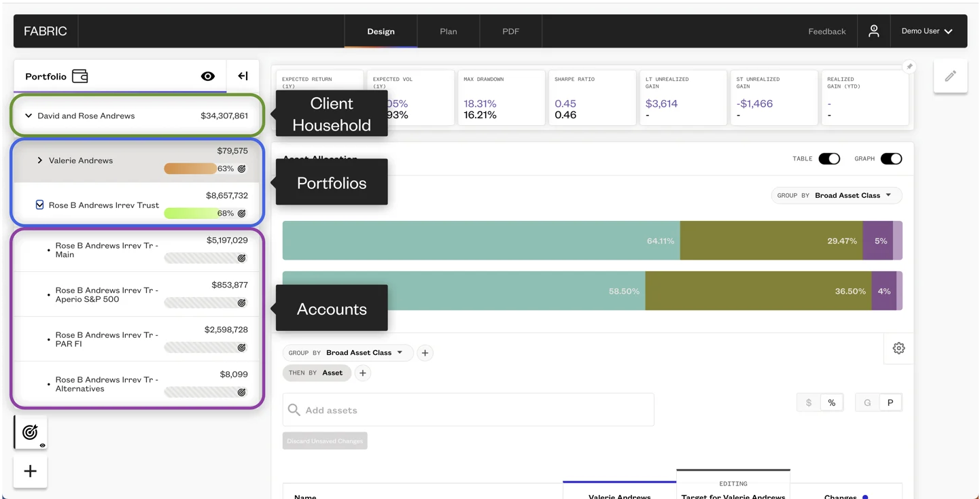Click the target icon on Valerie Andrews row

coord(241,169)
